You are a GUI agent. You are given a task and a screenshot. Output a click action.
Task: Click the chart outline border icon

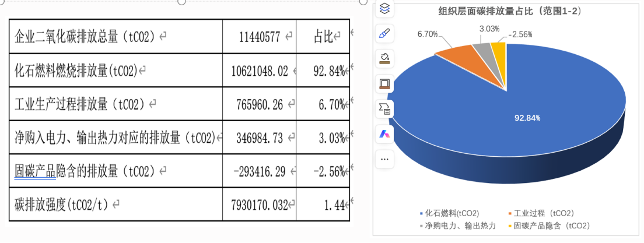(384, 83)
